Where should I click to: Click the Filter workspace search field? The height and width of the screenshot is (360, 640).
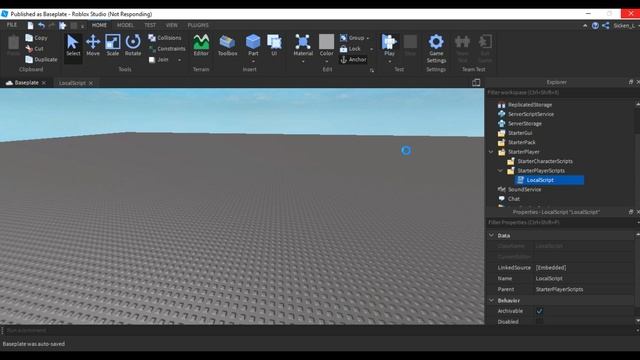point(560,93)
